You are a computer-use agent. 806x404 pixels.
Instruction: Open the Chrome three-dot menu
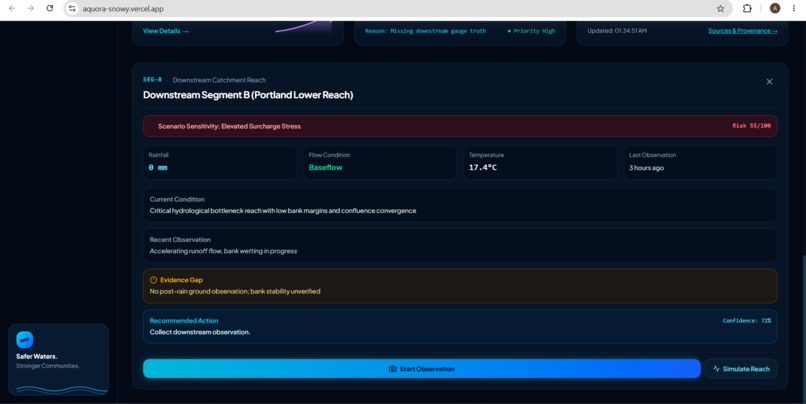(794, 8)
